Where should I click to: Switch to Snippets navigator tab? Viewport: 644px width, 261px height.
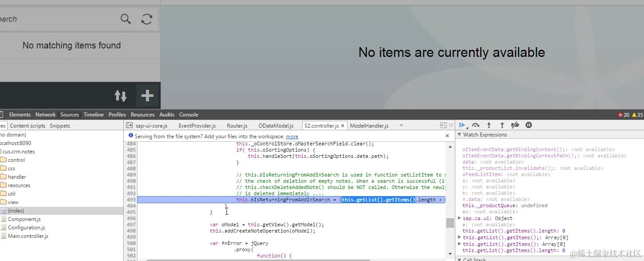click(60, 126)
